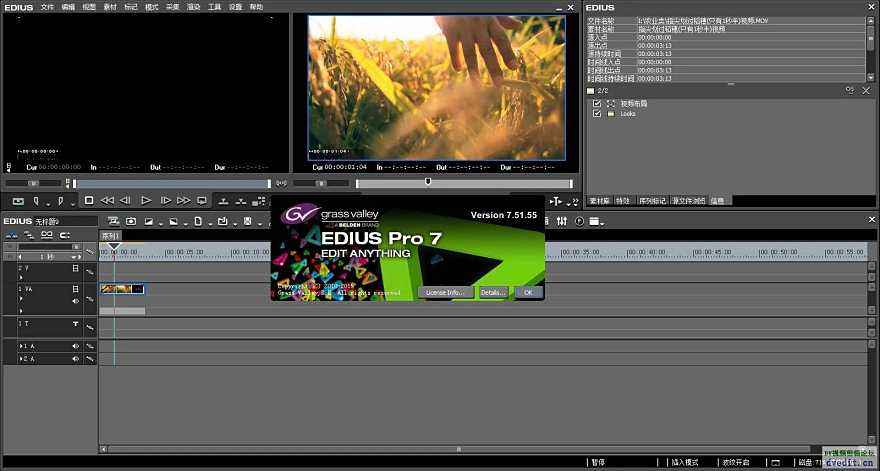880x471 pixels.
Task: Click the timeline horizontal scrollbar
Action: [458, 449]
